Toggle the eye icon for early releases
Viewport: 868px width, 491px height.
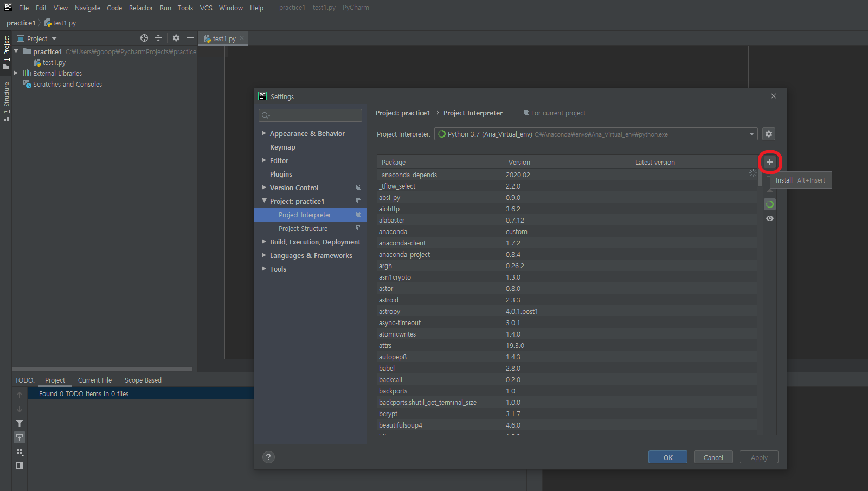[x=769, y=218]
